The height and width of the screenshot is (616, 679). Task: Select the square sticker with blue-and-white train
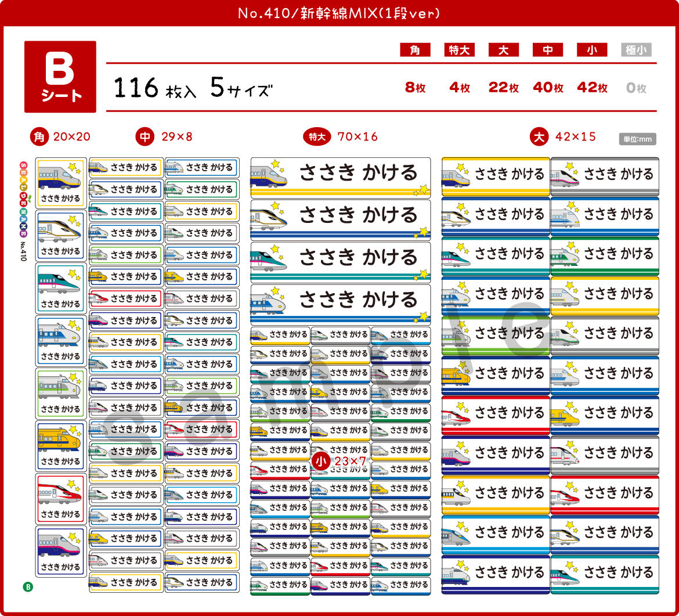click(60, 341)
